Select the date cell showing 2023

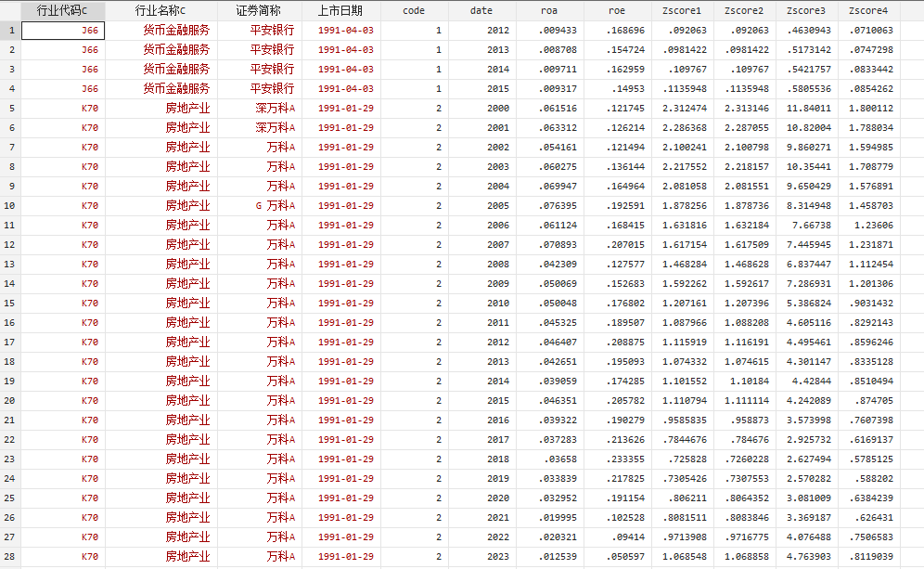(497, 557)
